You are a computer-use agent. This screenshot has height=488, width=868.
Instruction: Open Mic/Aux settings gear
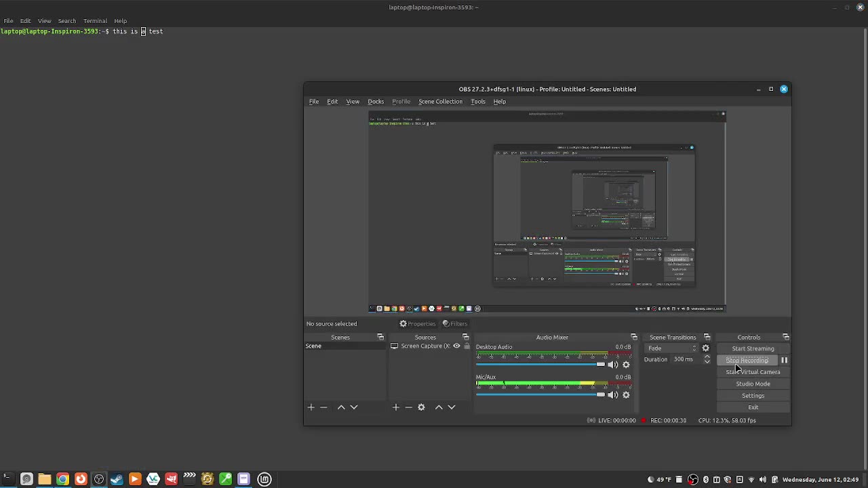pyautogui.click(x=626, y=395)
